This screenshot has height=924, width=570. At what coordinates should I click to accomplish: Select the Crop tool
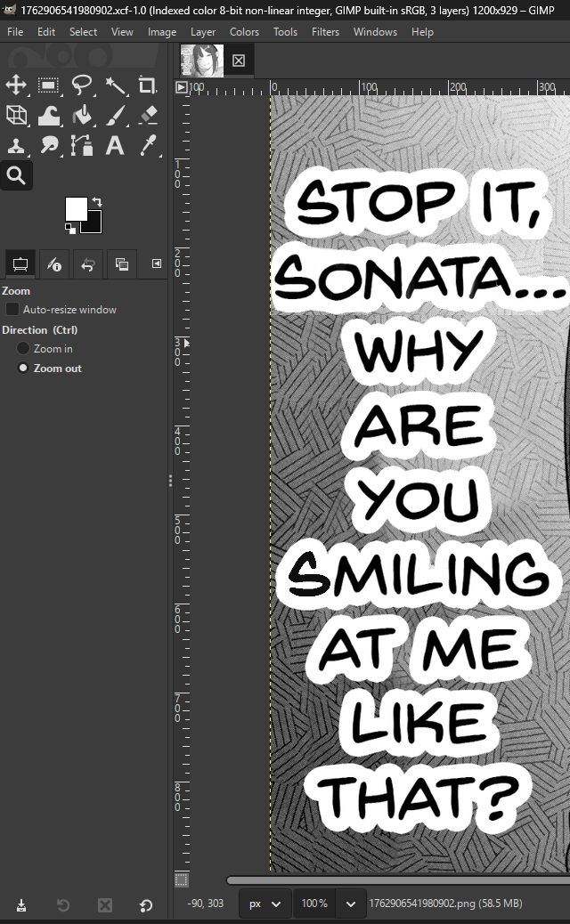click(147, 85)
